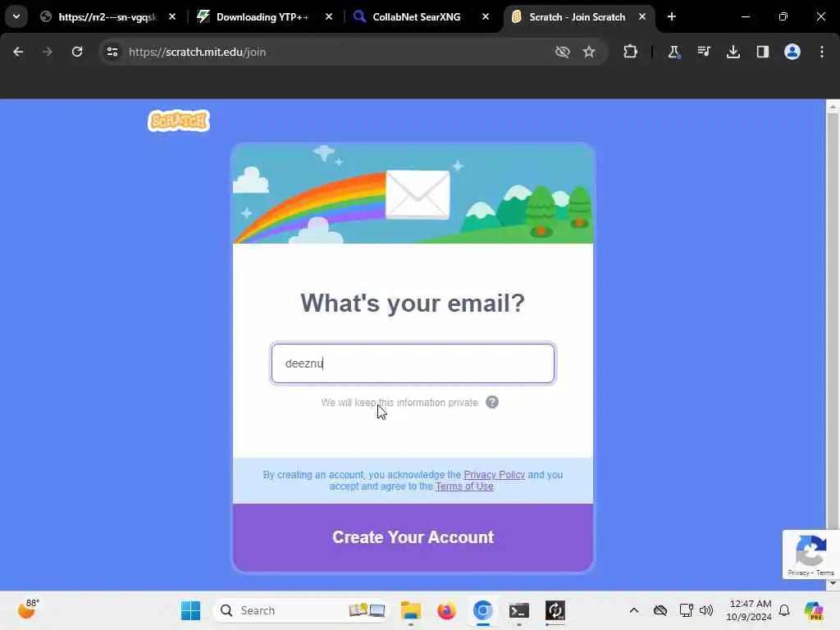
Task: View site information icon in address bar
Action: coord(112,52)
